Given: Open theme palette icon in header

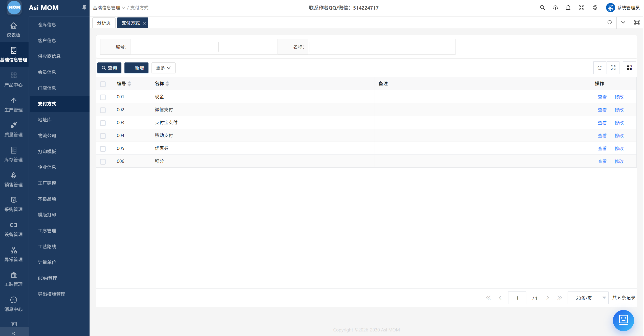Looking at the screenshot, I should click(595, 8).
